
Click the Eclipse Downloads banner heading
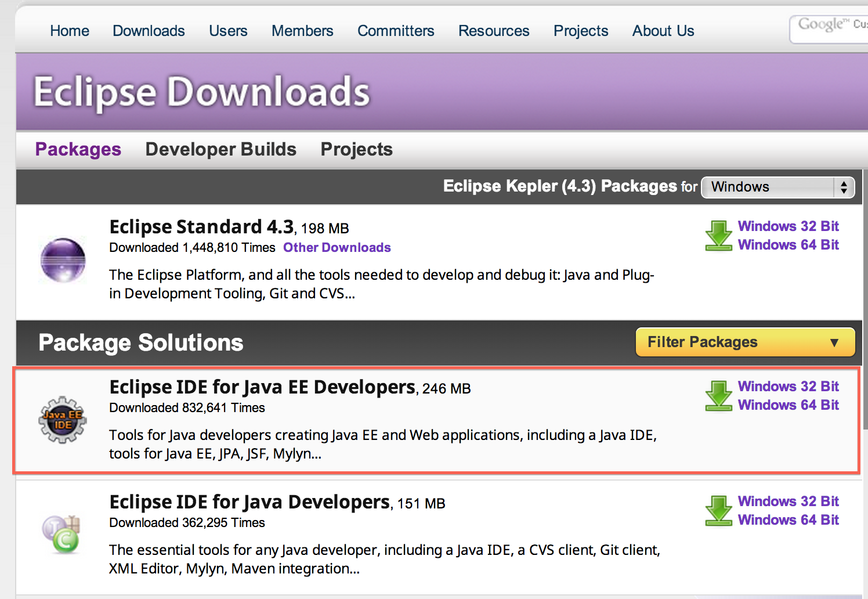coord(202,92)
